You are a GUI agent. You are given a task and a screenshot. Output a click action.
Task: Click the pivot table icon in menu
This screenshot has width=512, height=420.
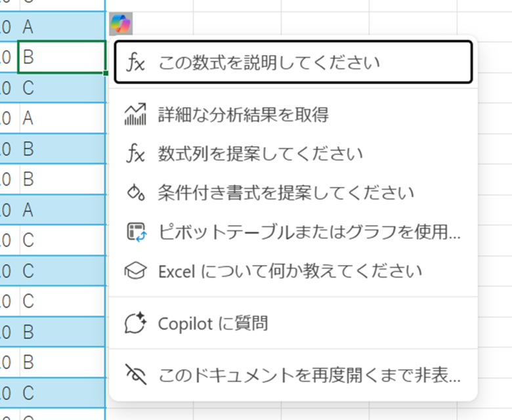tap(135, 232)
